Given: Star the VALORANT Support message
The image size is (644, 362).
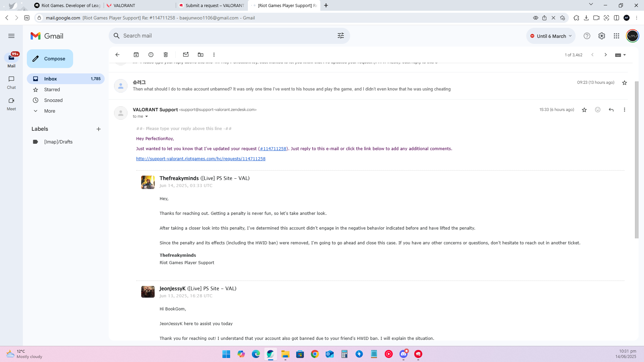Looking at the screenshot, I should point(584,110).
